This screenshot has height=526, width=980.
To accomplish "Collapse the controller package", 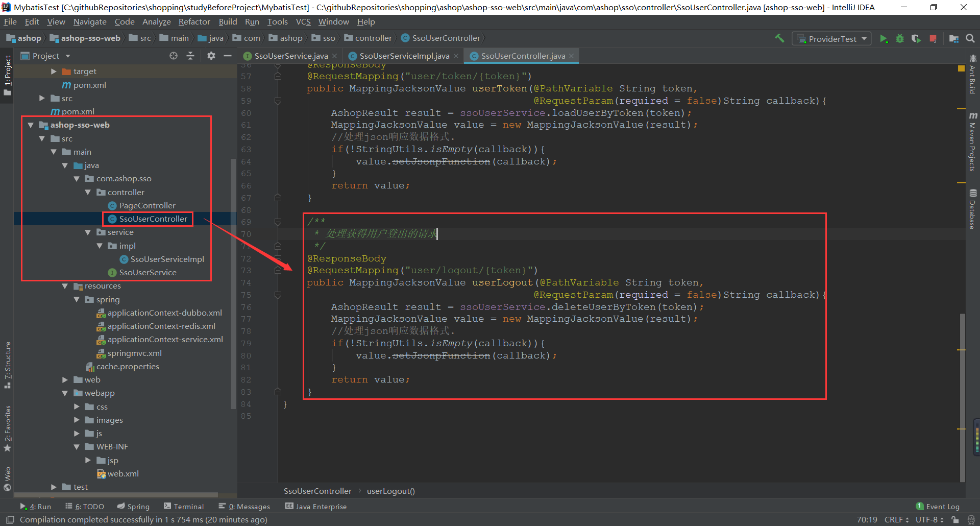I will [88, 193].
